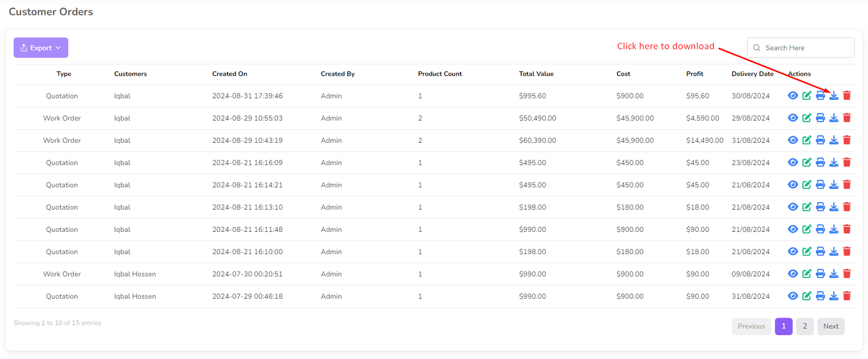View the quotation created at 16:10:00
The height and width of the screenshot is (359, 868).
point(793,251)
